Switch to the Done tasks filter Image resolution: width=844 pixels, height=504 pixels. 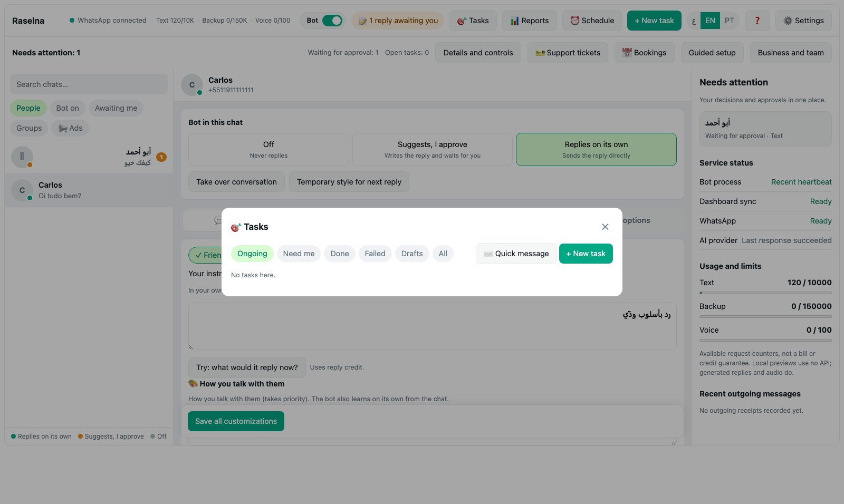click(x=340, y=254)
